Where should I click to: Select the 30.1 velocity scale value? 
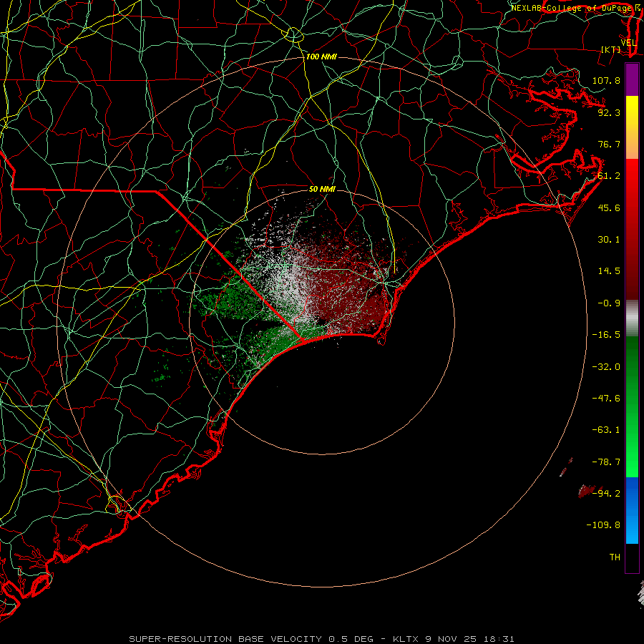pyautogui.click(x=609, y=240)
